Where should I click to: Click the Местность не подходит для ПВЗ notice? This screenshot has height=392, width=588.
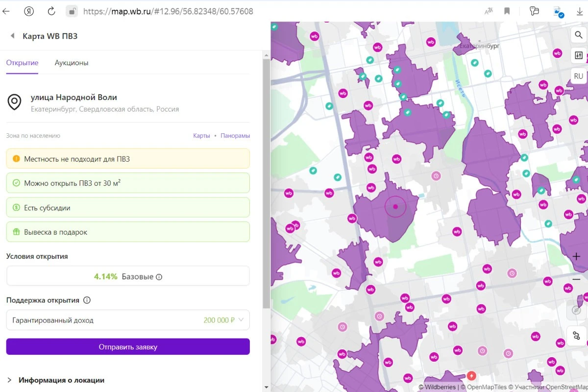[128, 159]
